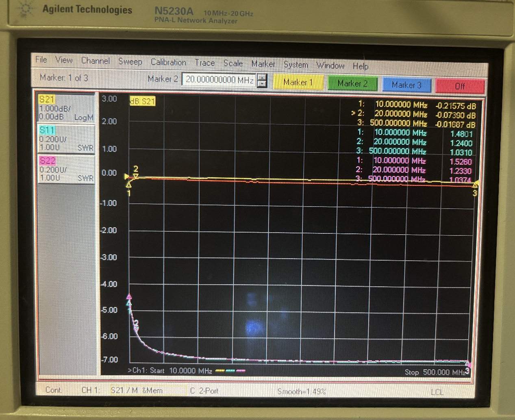Select the magenta S22 SWR trace panel
Screen dimensions: 515x420
pos(66,169)
